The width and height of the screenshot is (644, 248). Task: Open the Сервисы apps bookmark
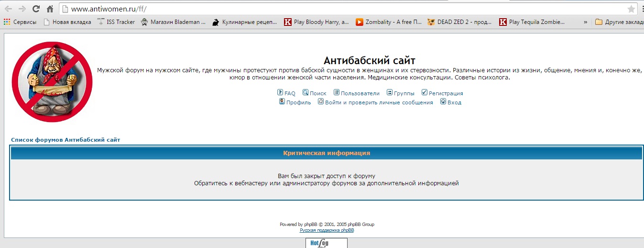click(21, 22)
